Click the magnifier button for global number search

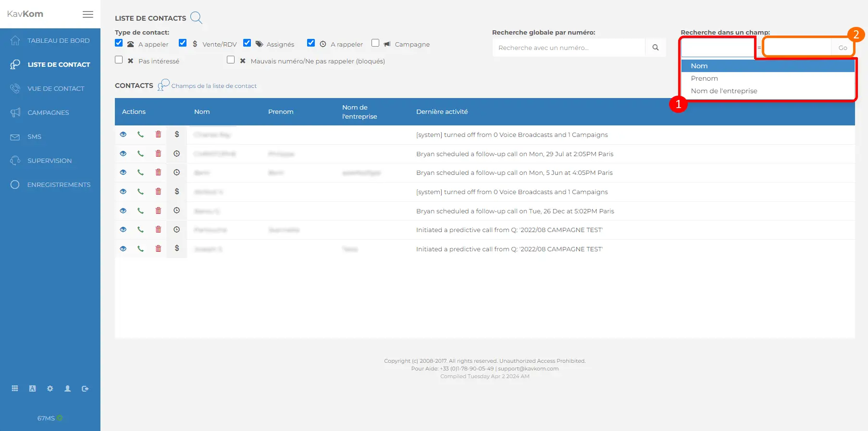click(x=655, y=48)
